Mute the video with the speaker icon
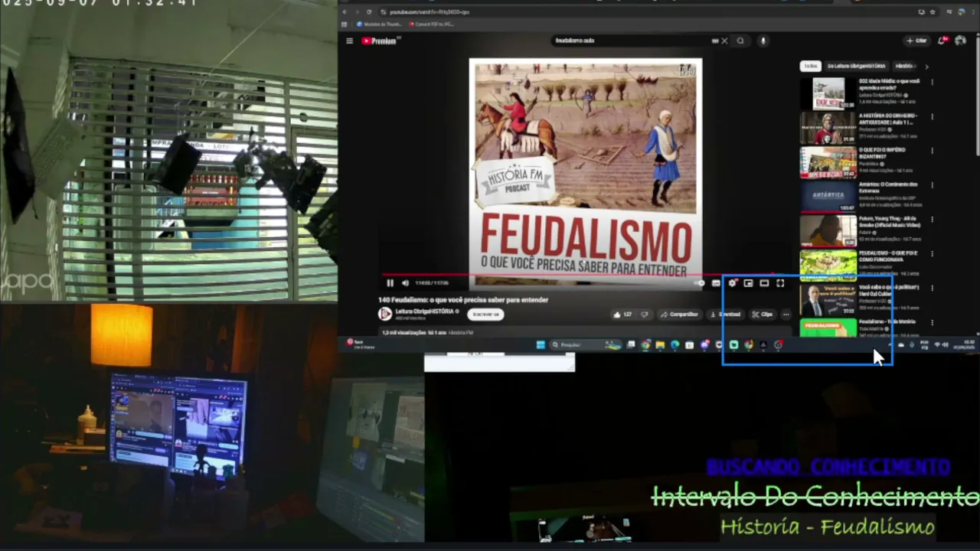980x551 pixels. coord(405,283)
